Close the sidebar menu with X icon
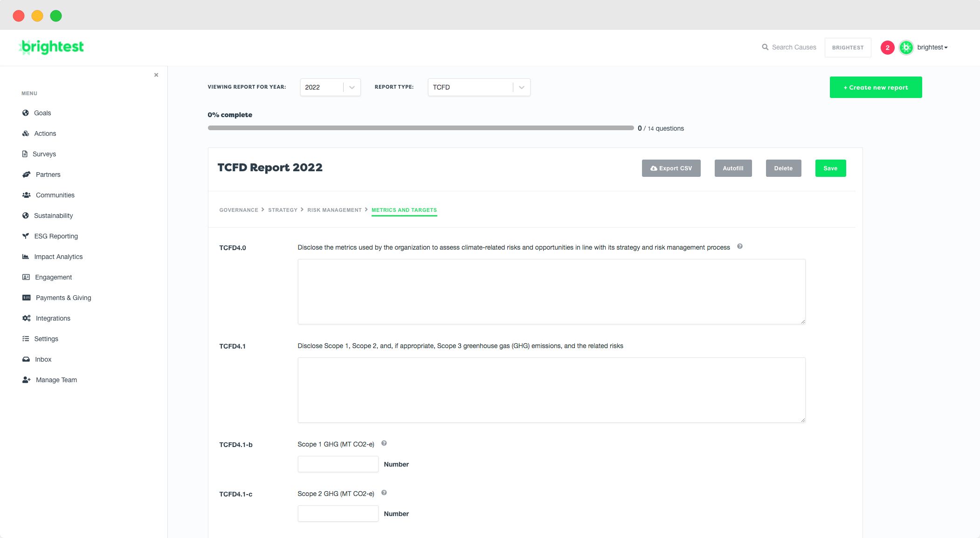 156,75
